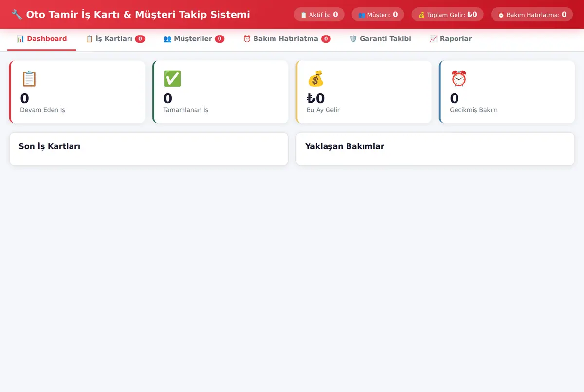Open the Müşteriler tab
The height and width of the screenshot is (392, 584).
(x=194, y=39)
